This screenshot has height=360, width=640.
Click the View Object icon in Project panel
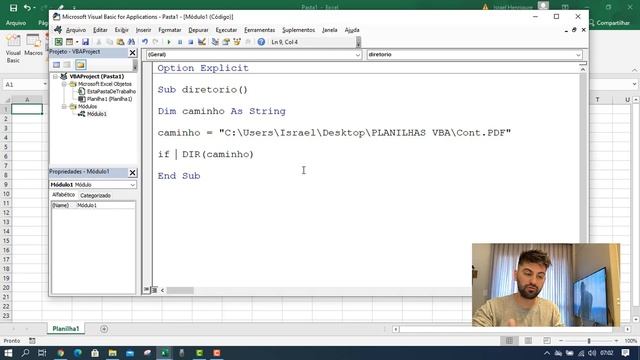(x=67, y=65)
